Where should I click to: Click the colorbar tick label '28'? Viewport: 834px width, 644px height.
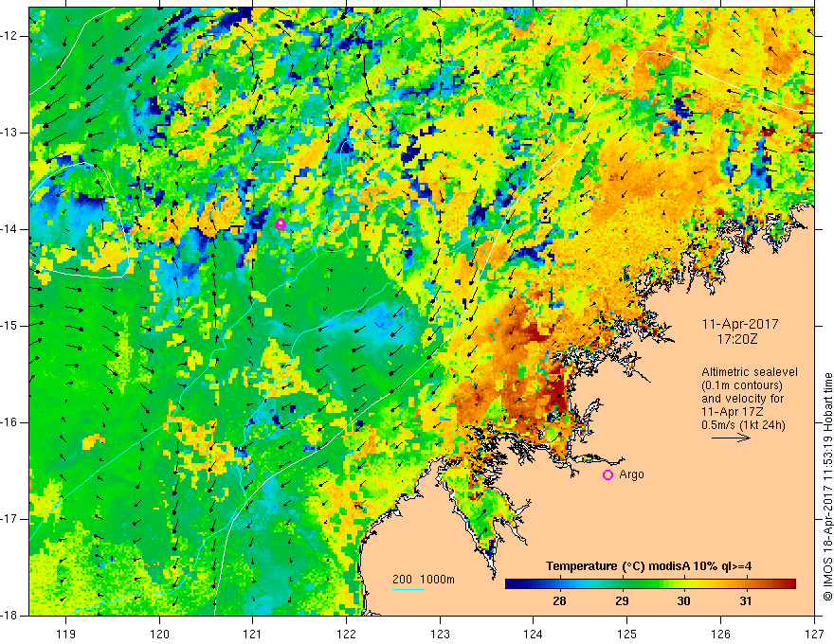(559, 601)
